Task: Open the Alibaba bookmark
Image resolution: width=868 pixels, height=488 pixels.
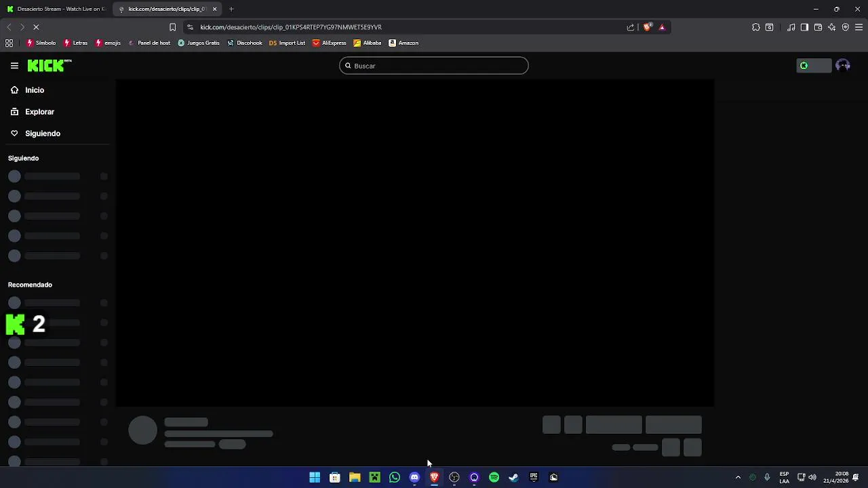Action: (x=368, y=43)
